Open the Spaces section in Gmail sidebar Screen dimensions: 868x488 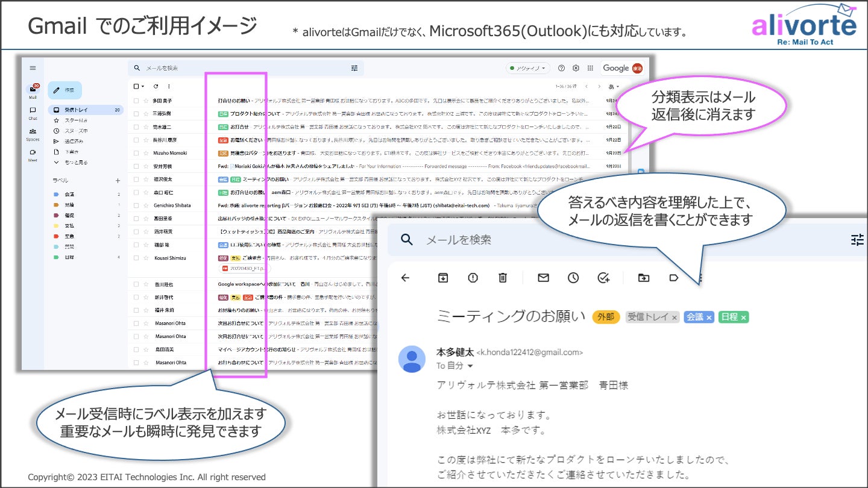(x=33, y=134)
